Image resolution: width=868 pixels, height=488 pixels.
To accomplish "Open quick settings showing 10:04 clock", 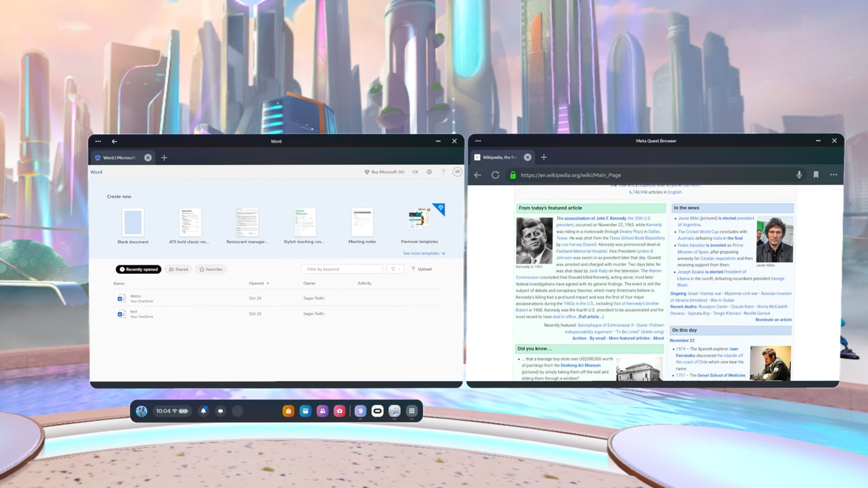I will point(172,411).
